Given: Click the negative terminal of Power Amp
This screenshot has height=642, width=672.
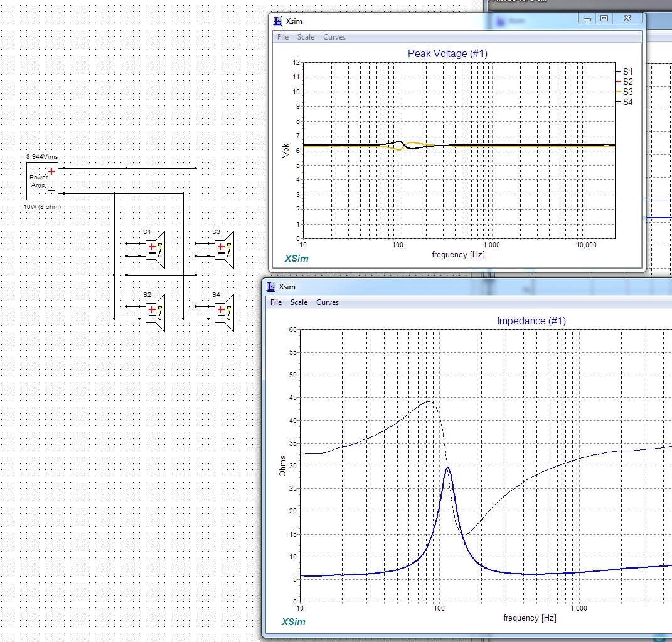Looking at the screenshot, I should click(52, 190).
